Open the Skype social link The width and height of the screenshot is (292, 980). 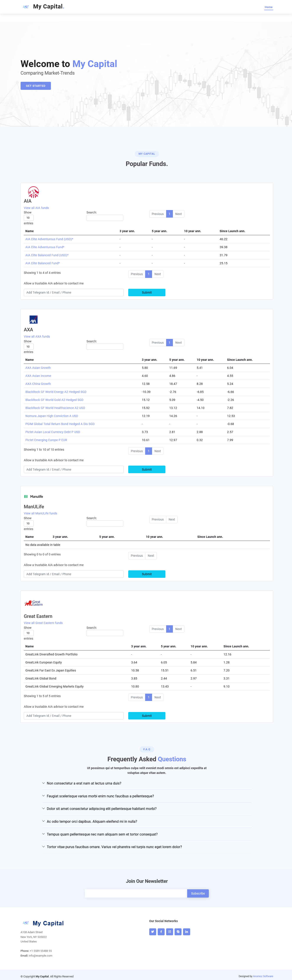pos(178,932)
